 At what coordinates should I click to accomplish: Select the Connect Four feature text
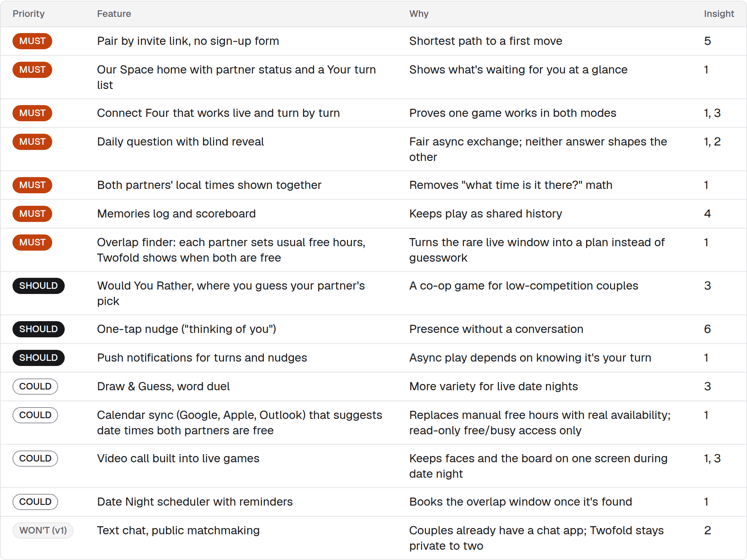click(x=218, y=113)
